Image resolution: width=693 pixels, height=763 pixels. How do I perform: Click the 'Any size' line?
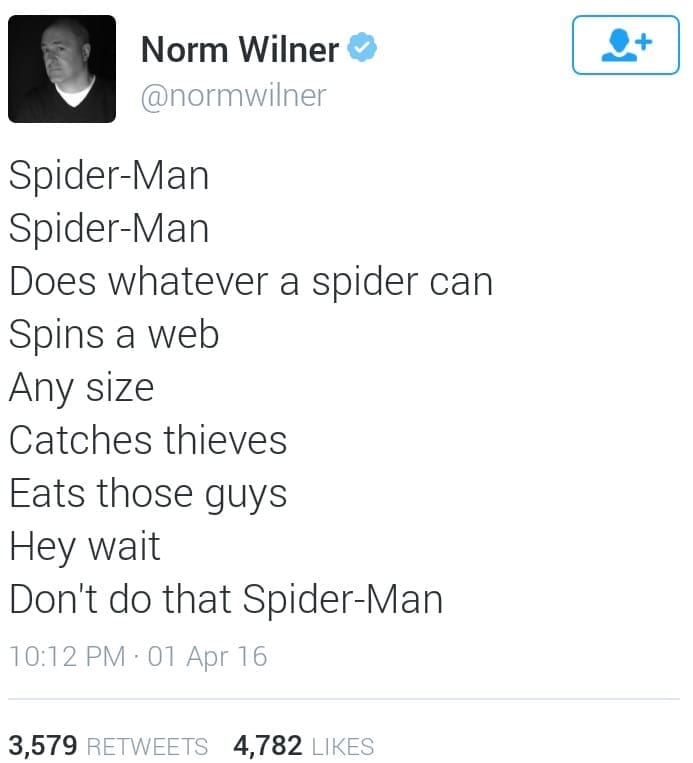pyautogui.click(x=81, y=388)
